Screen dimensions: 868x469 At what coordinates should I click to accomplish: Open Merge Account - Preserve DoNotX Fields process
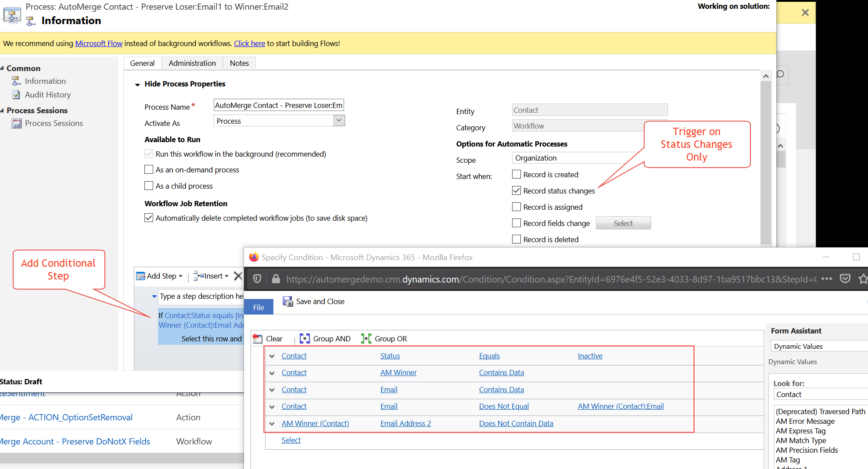coord(75,441)
